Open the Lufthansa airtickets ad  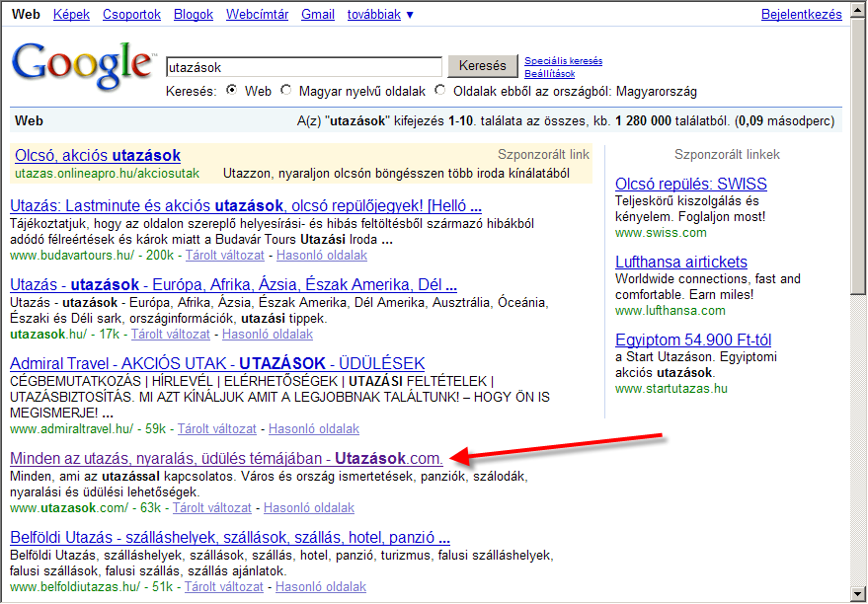pyautogui.click(x=681, y=263)
